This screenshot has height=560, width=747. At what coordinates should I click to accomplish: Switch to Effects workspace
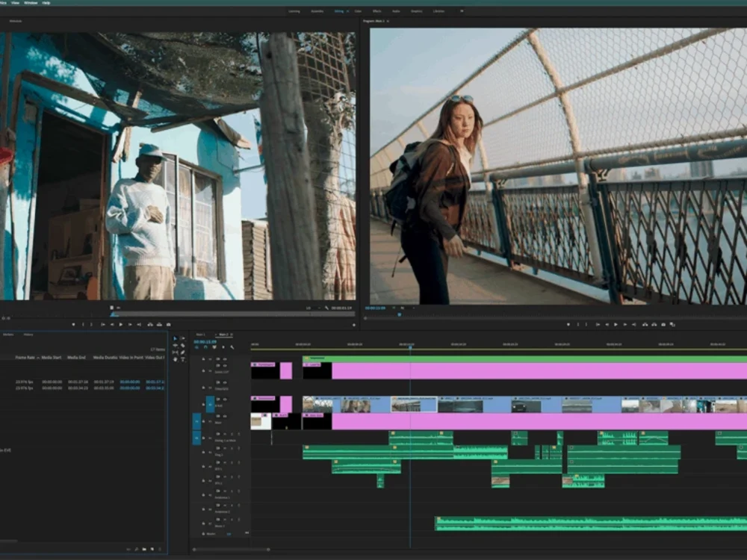click(x=376, y=11)
